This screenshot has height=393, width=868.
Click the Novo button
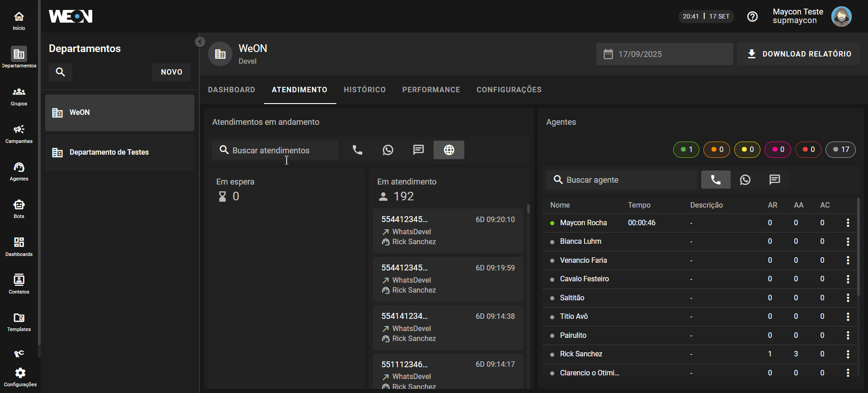tap(171, 72)
